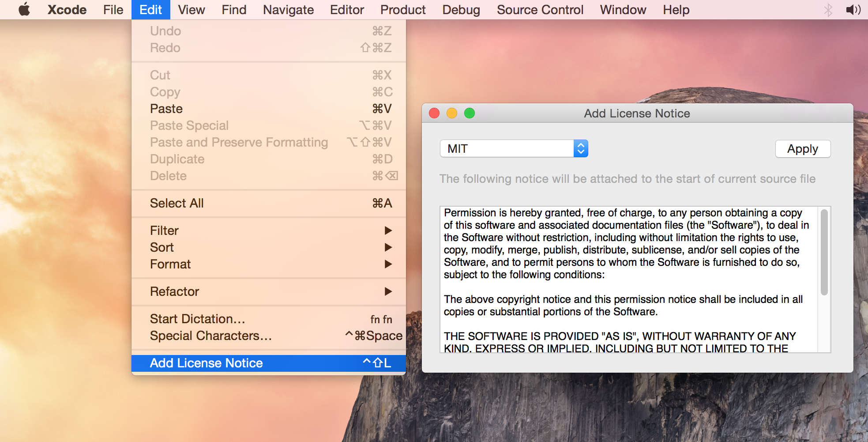Close the open Edit menu
868x442 pixels.
click(150, 10)
